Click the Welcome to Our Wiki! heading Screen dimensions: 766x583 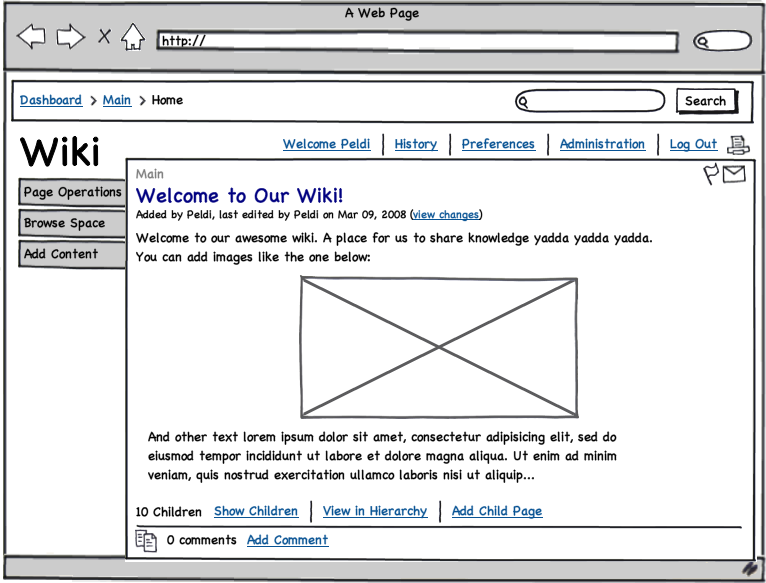[239, 196]
